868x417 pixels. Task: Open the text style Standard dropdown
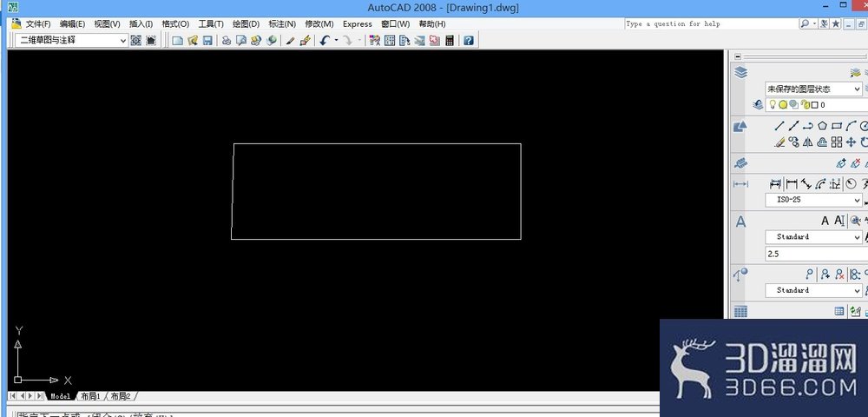[x=814, y=237]
